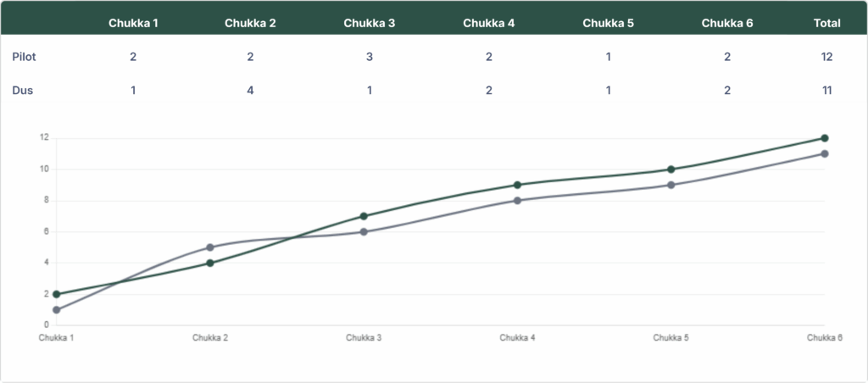This screenshot has height=383, width=868.
Task: Click the gray Dus point at Chukka 6
Action: tap(824, 154)
